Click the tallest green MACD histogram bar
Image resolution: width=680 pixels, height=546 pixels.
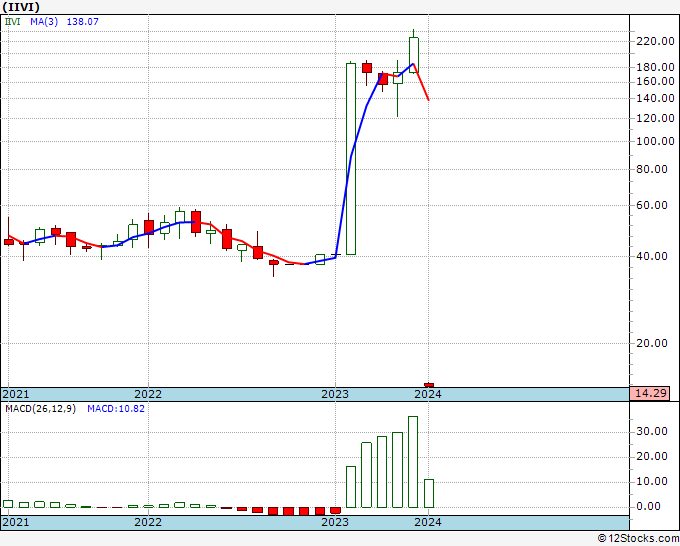[x=413, y=462]
